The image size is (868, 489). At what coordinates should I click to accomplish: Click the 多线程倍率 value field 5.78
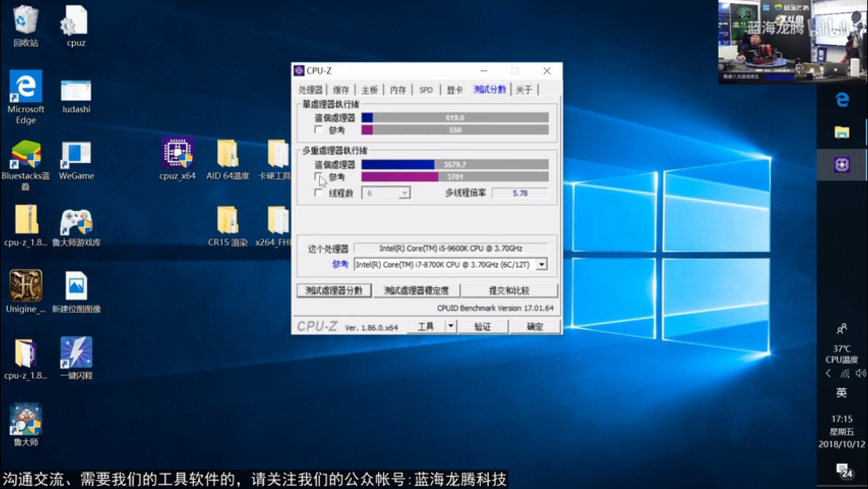[520, 193]
